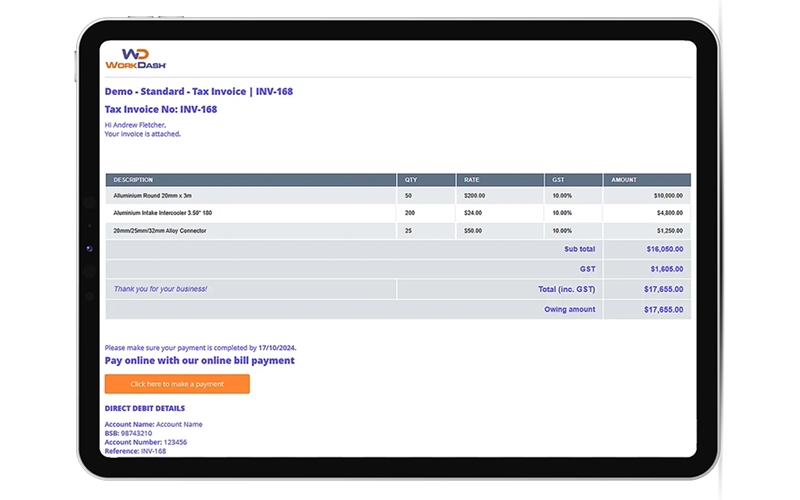Click the WorkDash logo
Viewport: 800px width, 500px height.
pyautogui.click(x=129, y=58)
